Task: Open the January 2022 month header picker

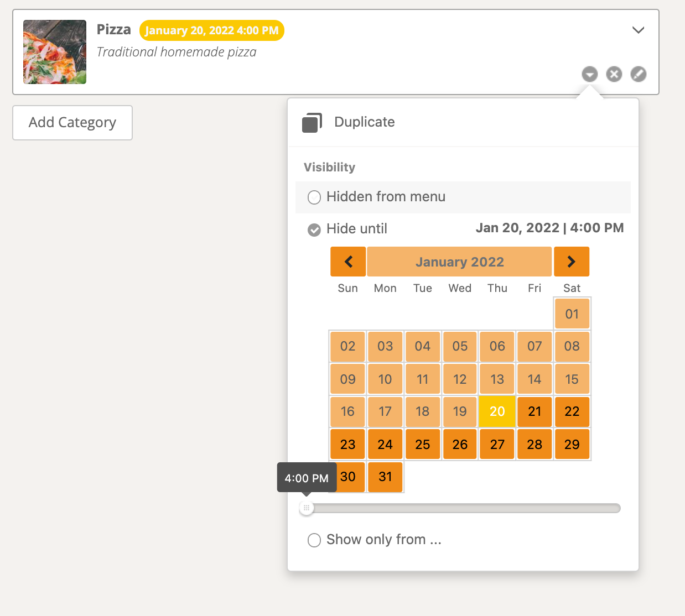Action: (x=459, y=262)
